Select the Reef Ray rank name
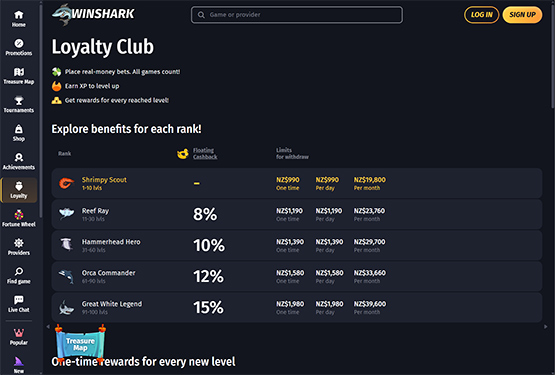 95,211
